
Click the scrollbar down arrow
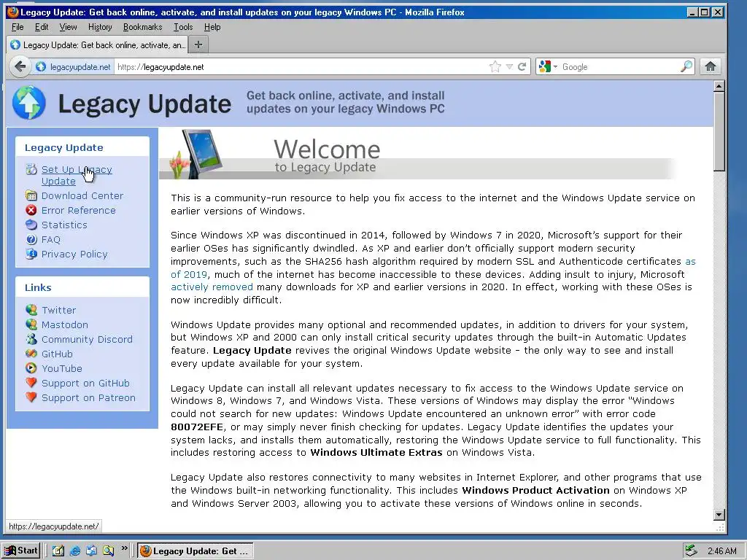[x=719, y=514]
